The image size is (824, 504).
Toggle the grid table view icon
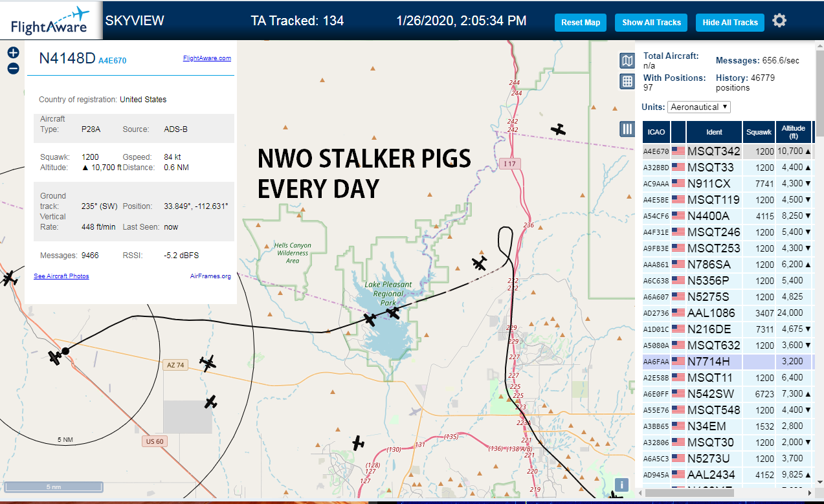[627, 81]
